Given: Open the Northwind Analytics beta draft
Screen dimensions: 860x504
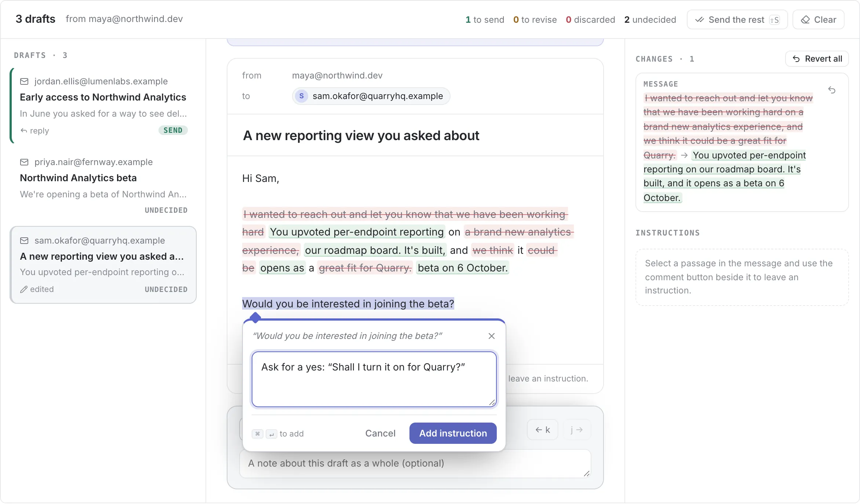Looking at the screenshot, I should pyautogui.click(x=103, y=185).
